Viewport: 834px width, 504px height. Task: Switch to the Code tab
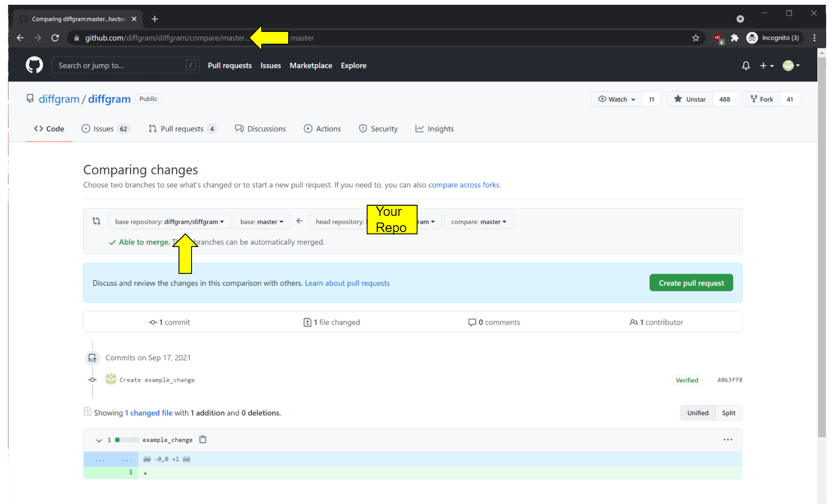pyautogui.click(x=49, y=129)
